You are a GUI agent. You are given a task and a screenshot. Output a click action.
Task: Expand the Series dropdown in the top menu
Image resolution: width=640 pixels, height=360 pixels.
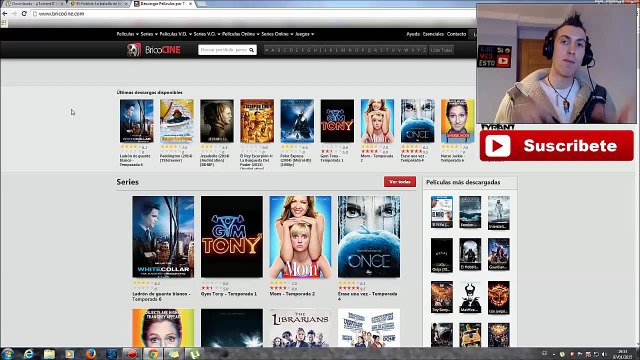[x=149, y=34]
